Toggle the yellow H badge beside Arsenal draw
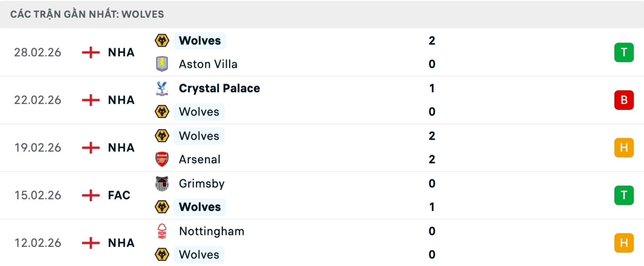 tap(624, 147)
